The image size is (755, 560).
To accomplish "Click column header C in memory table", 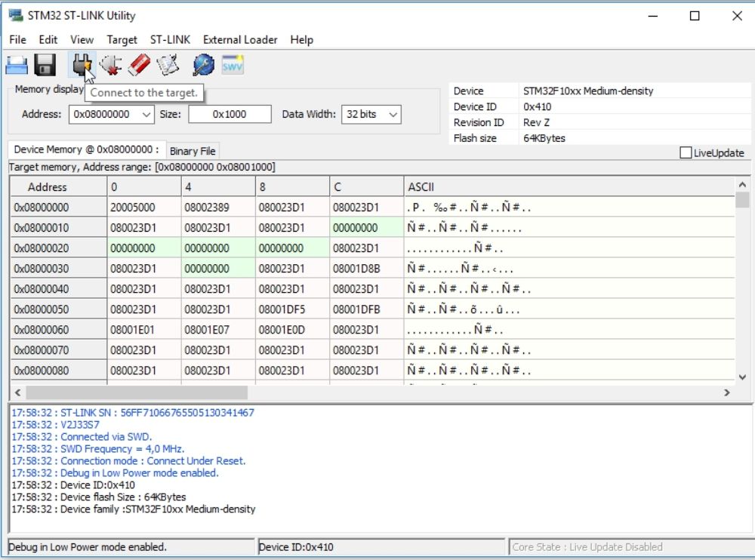I will 366,187.
